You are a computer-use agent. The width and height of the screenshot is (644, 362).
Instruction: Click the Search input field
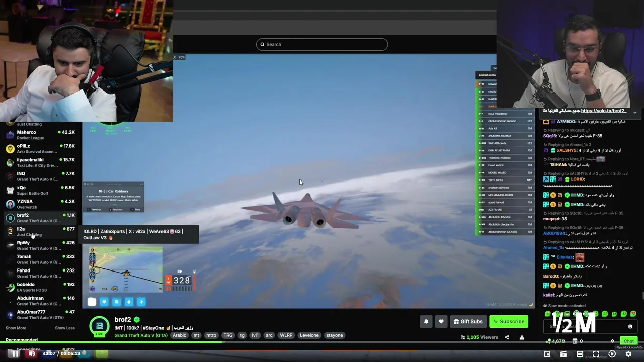point(322,44)
